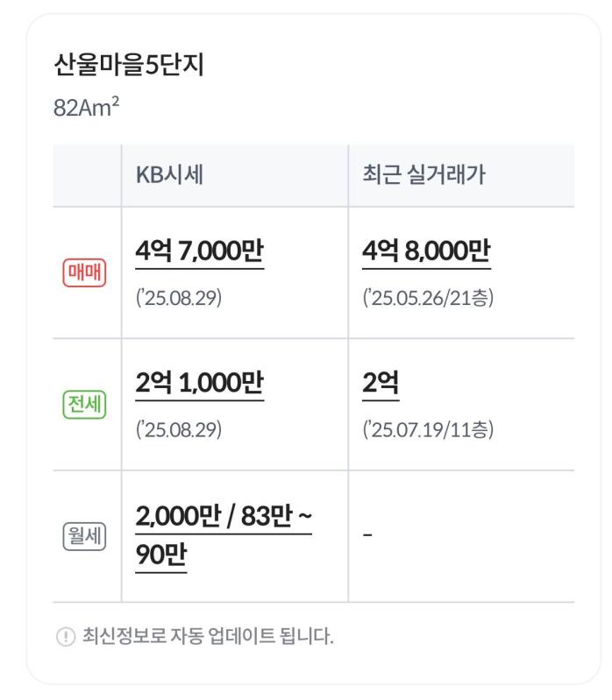Click the '25.05.26/21층 transaction date text
The height and width of the screenshot is (700, 612).
[428, 298]
